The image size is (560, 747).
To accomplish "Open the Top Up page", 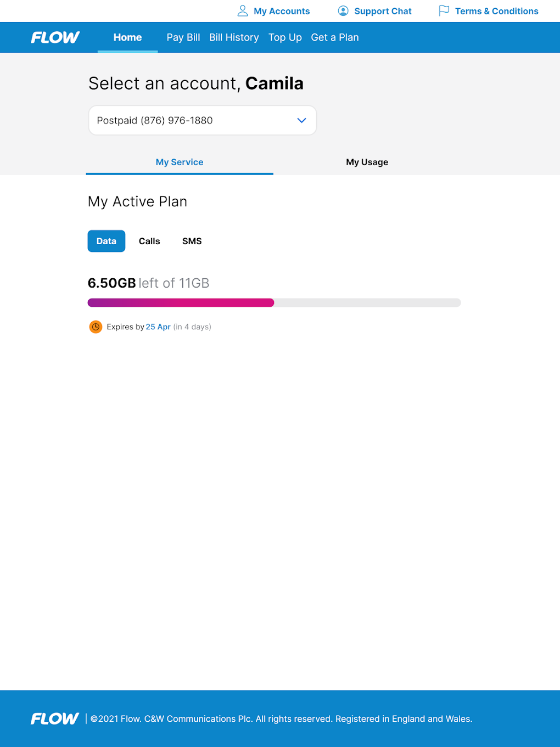I will (x=285, y=37).
